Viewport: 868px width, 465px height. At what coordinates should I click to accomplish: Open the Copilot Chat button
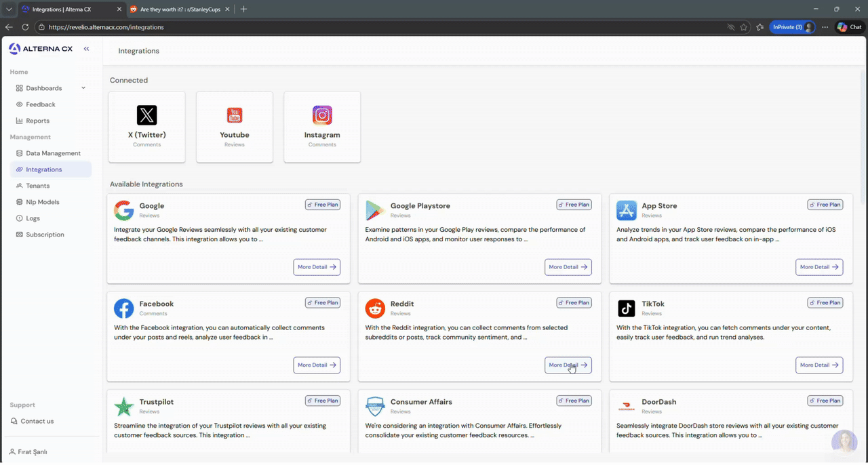click(850, 27)
